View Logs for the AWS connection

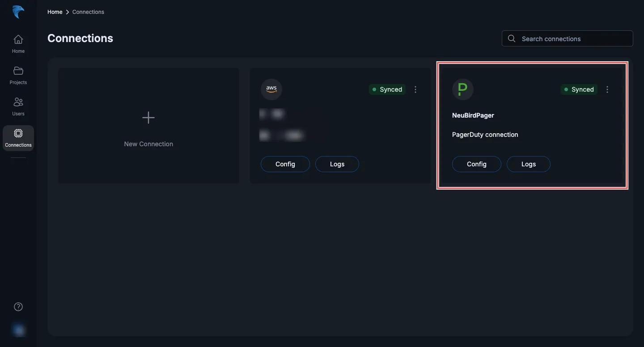tap(337, 164)
